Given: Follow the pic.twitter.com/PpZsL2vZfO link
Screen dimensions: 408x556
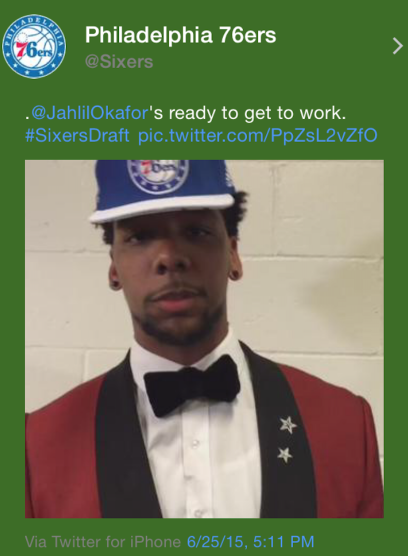Looking at the screenshot, I should coord(258,135).
